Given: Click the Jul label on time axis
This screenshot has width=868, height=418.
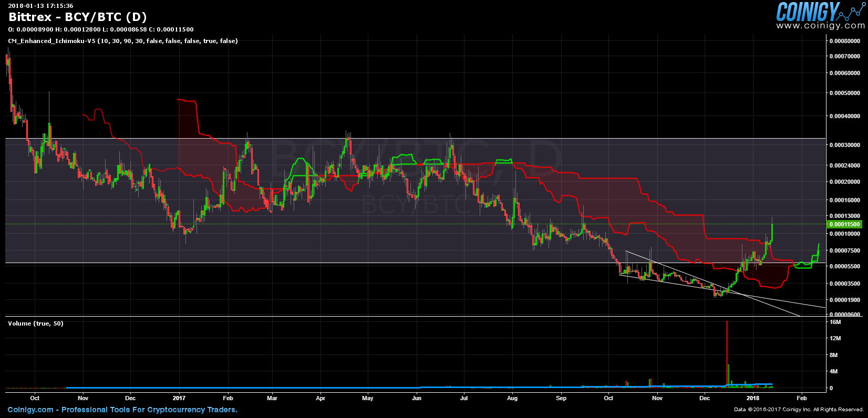Looking at the screenshot, I should click(x=464, y=398).
